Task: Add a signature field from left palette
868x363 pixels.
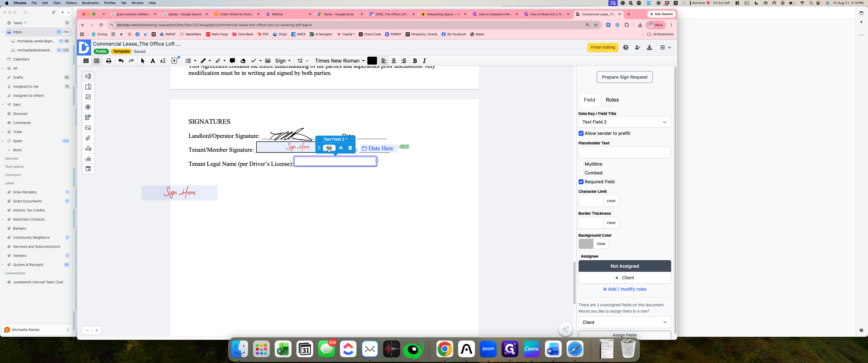Action: pyautogui.click(x=88, y=148)
